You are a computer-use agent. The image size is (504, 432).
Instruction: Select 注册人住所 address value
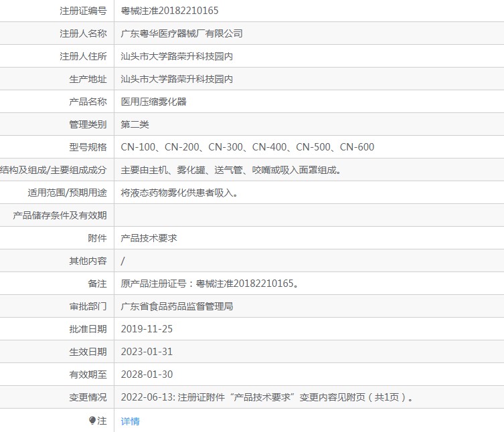(x=177, y=56)
